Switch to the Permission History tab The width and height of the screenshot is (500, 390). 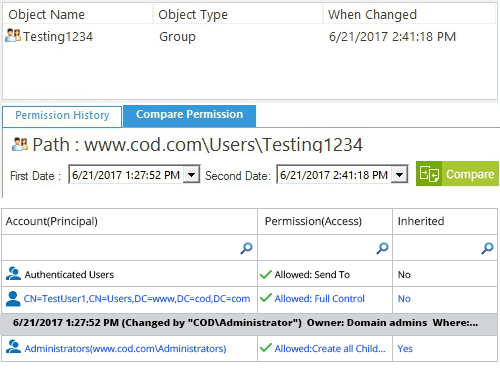62,116
